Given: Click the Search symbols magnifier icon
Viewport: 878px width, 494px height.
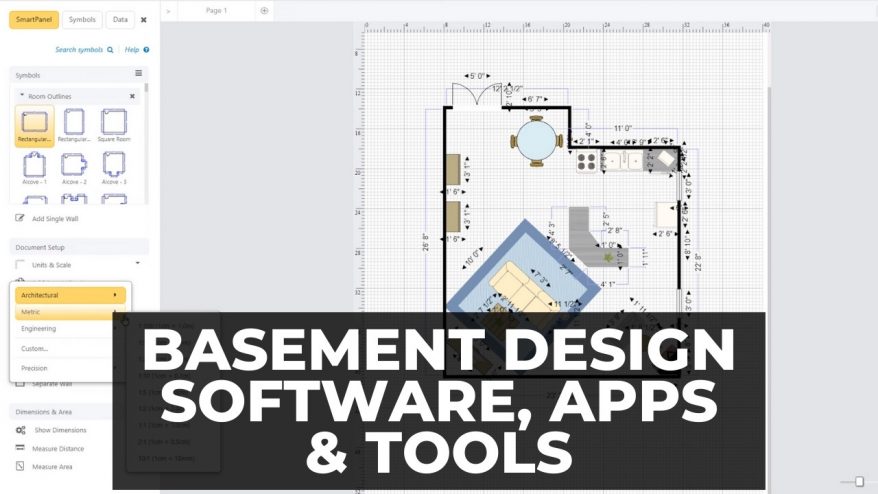Looking at the screenshot, I should tap(110, 50).
